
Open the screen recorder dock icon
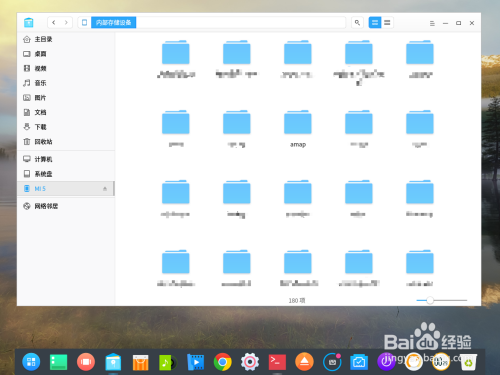click(332, 362)
